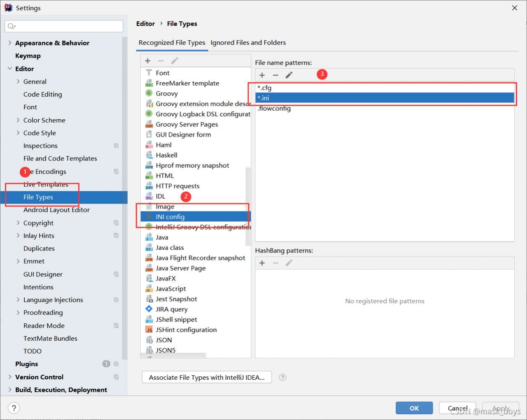Open help from the bottom-left question icon
The image size is (527, 420).
(14, 408)
